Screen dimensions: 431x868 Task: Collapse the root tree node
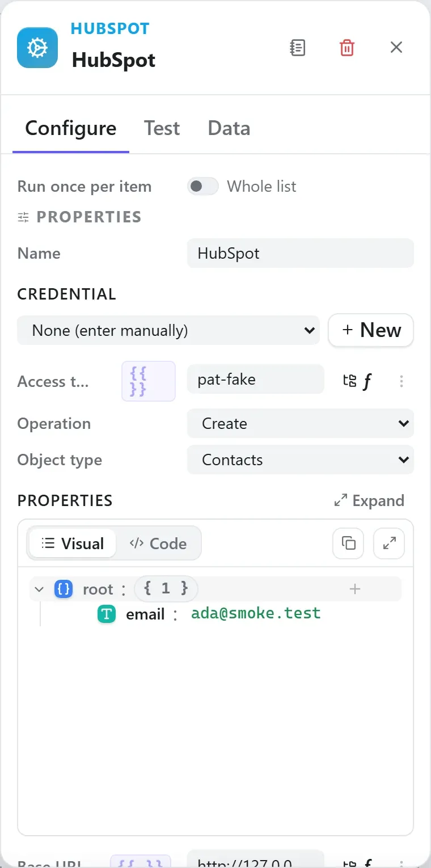click(39, 589)
